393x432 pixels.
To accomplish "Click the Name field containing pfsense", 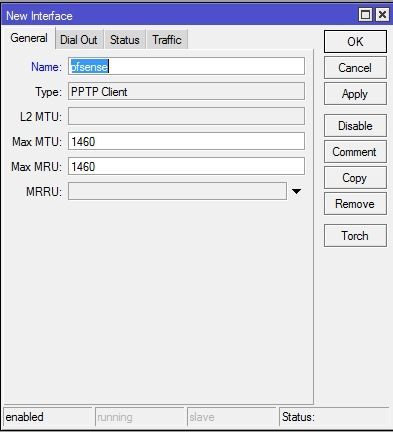I will click(186, 66).
